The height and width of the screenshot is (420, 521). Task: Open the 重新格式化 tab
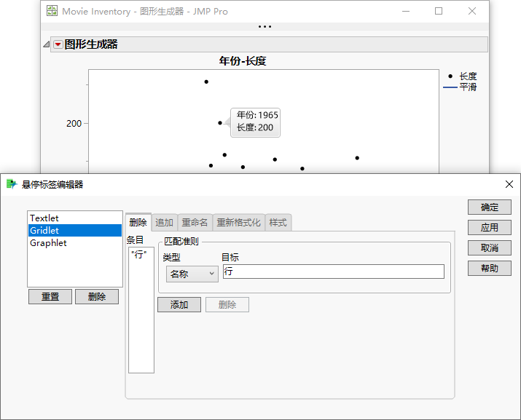click(x=238, y=223)
